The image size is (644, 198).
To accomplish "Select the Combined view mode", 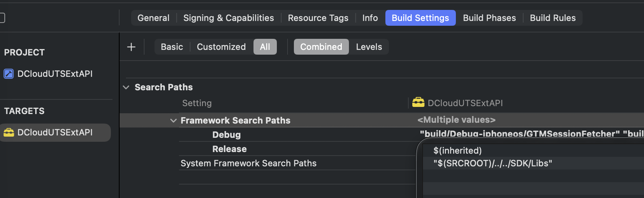I will (x=321, y=47).
